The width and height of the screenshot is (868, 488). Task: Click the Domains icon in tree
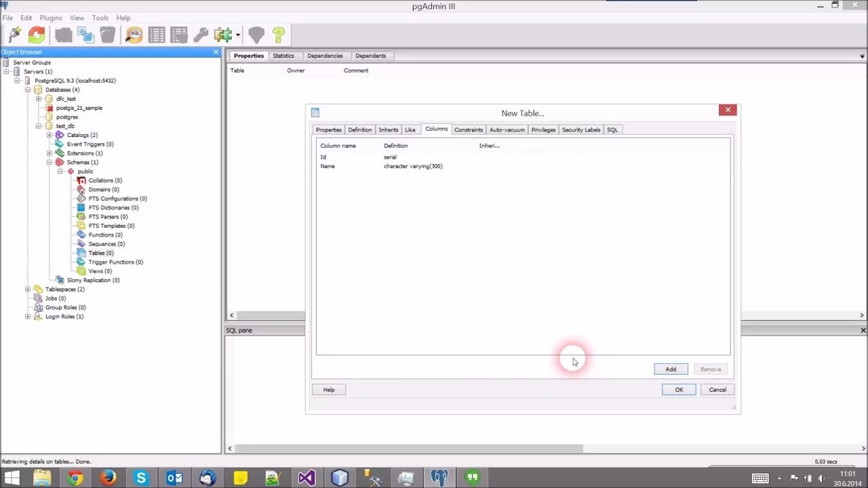tap(81, 189)
